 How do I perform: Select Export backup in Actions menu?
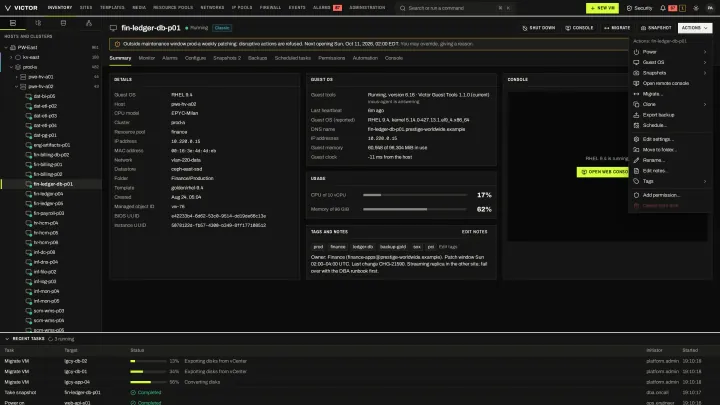pyautogui.click(x=670, y=115)
